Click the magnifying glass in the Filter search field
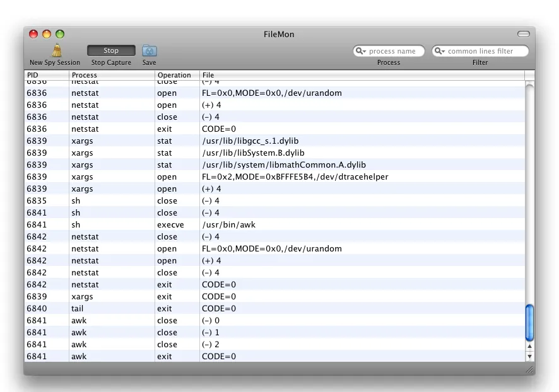559x392 pixels. click(438, 51)
